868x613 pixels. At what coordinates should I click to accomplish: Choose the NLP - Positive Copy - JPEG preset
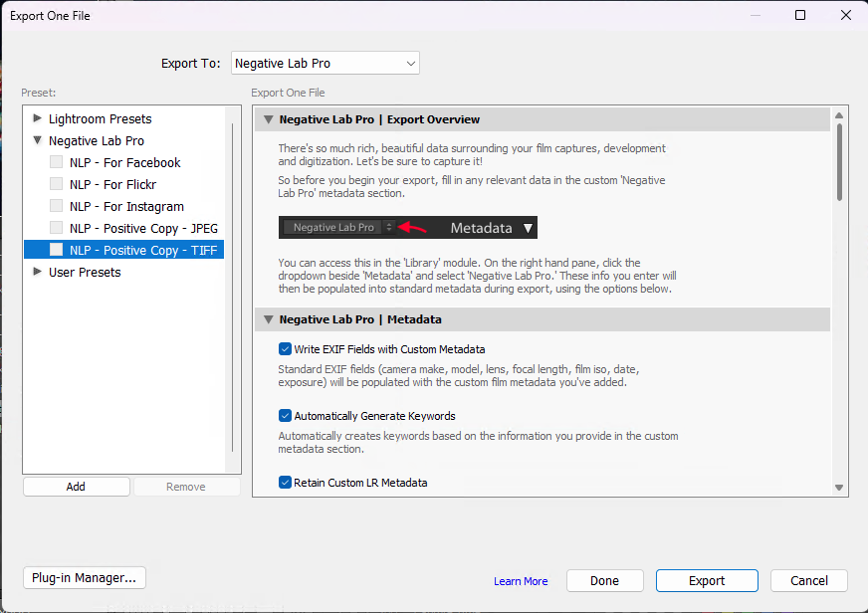click(x=143, y=229)
